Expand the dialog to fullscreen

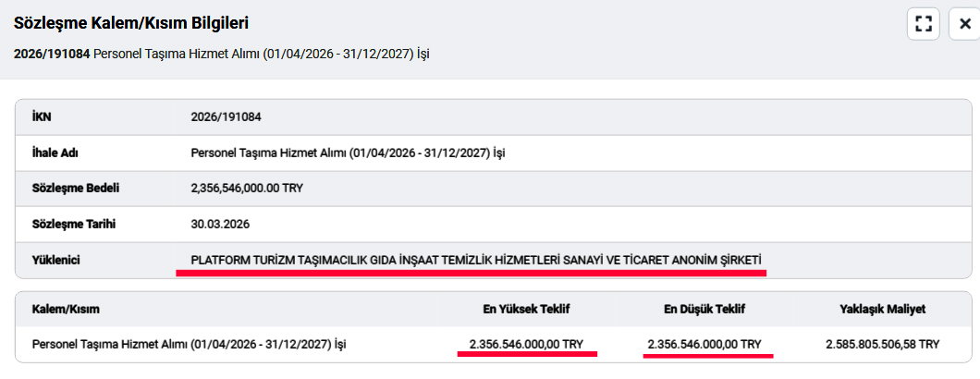click(923, 23)
